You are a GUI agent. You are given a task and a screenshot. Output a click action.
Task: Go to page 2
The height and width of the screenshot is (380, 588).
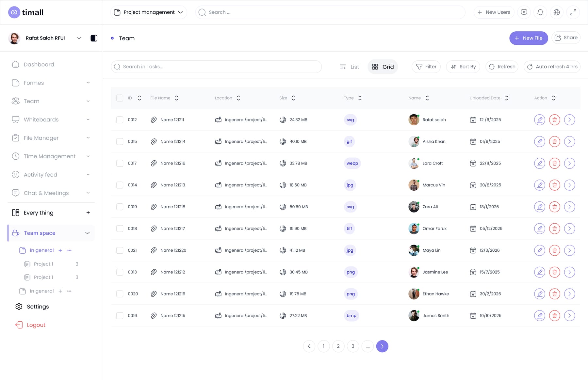point(338,346)
